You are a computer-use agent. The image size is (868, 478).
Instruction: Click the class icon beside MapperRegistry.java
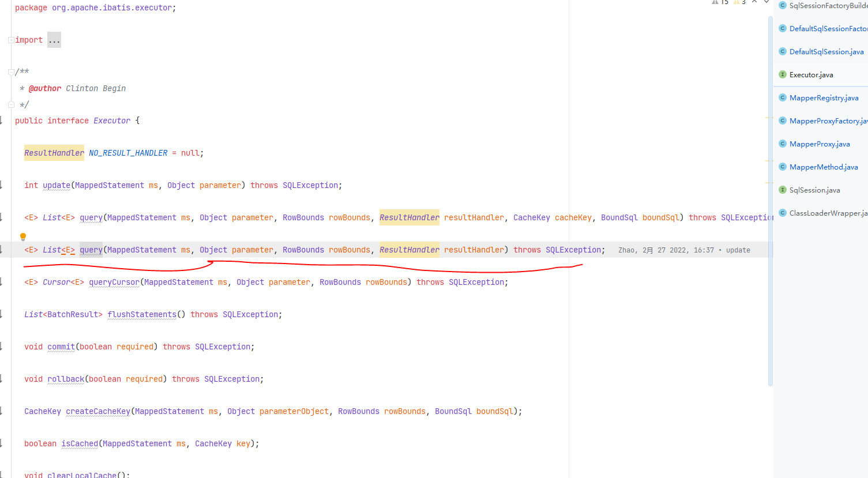coord(783,97)
